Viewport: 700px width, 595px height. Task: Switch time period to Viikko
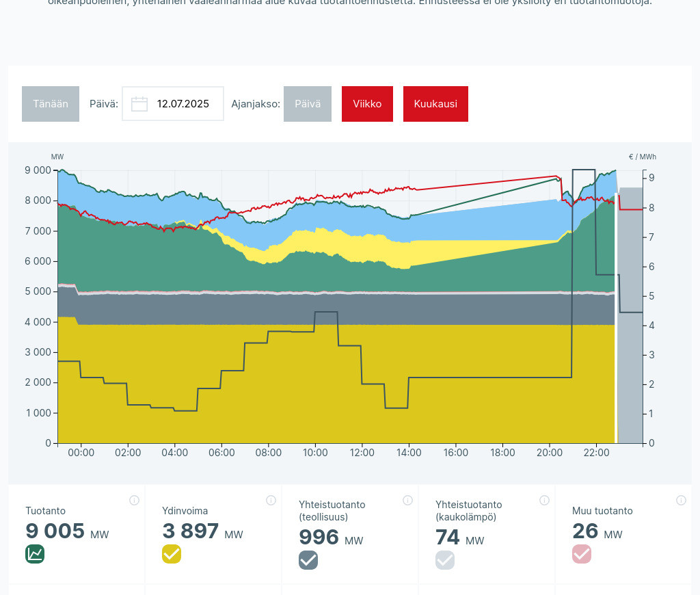(367, 104)
